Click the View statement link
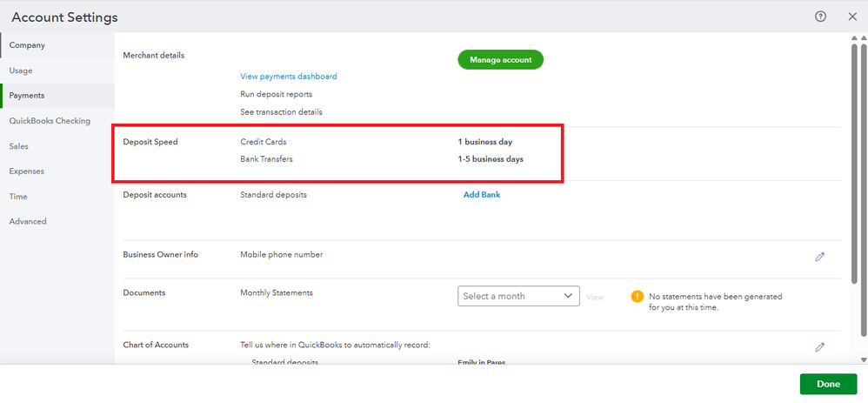Image resolution: width=868 pixels, height=403 pixels. [595, 297]
